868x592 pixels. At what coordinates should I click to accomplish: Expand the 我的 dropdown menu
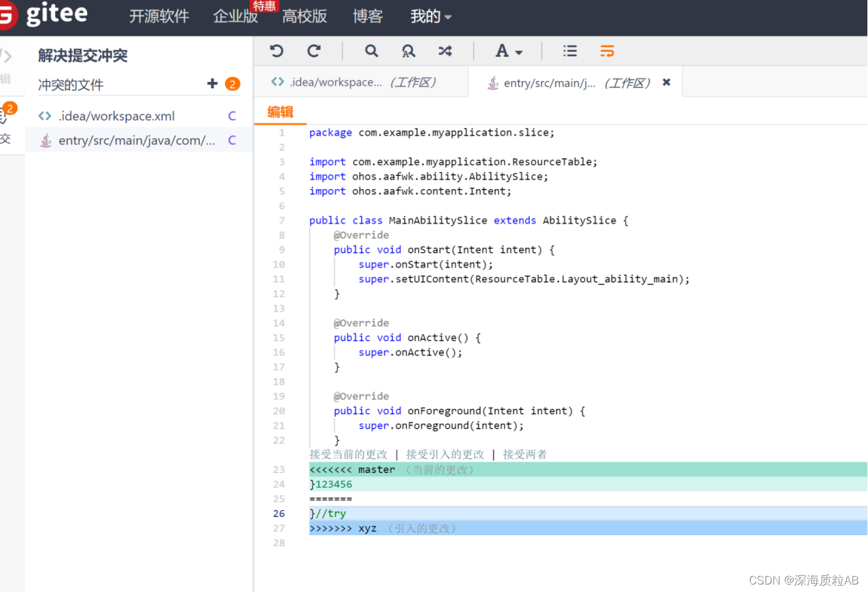[431, 16]
